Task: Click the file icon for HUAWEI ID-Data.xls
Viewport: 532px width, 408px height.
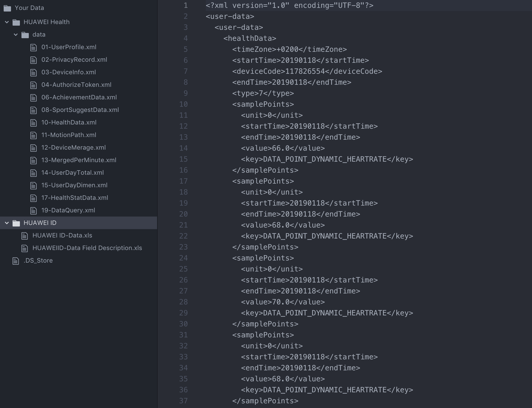Action: (25, 236)
